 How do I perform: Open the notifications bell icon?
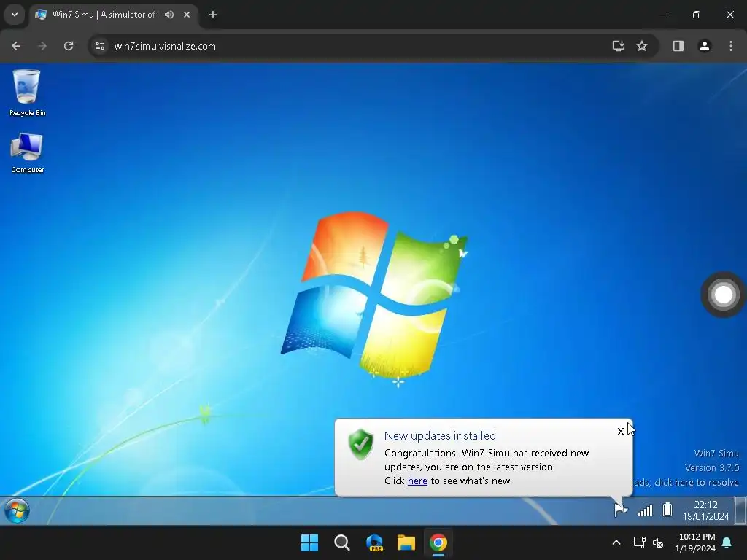click(727, 542)
